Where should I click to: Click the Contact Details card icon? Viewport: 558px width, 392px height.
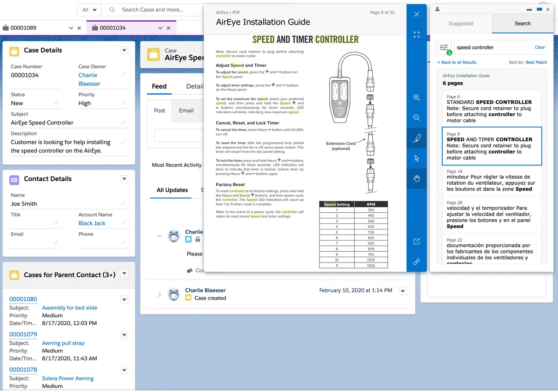[x=14, y=179]
